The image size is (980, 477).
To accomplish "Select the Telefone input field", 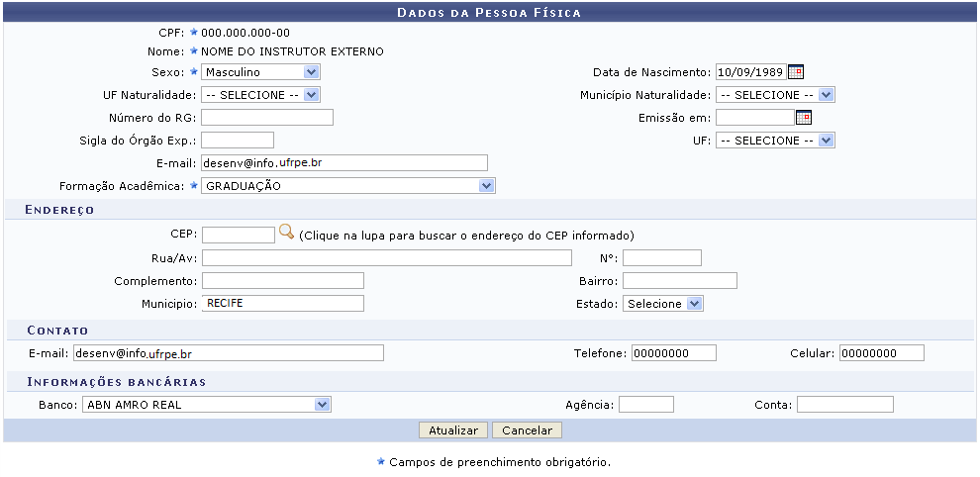I will [x=673, y=353].
